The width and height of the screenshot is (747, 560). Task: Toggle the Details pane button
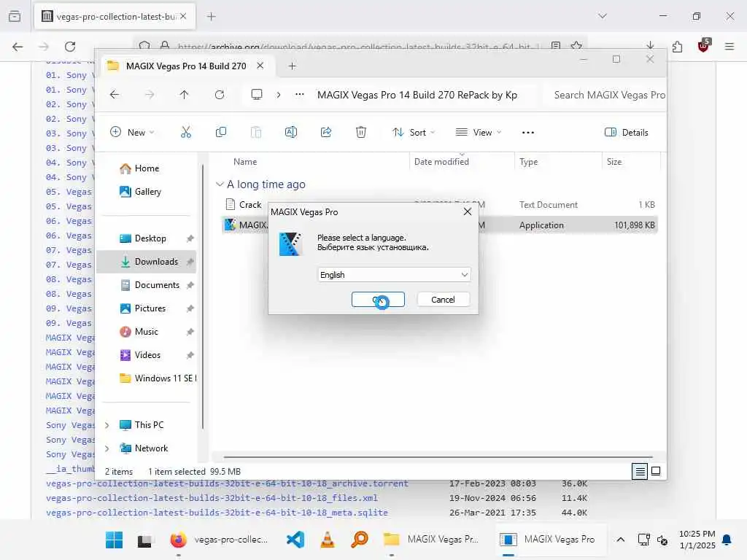point(626,133)
